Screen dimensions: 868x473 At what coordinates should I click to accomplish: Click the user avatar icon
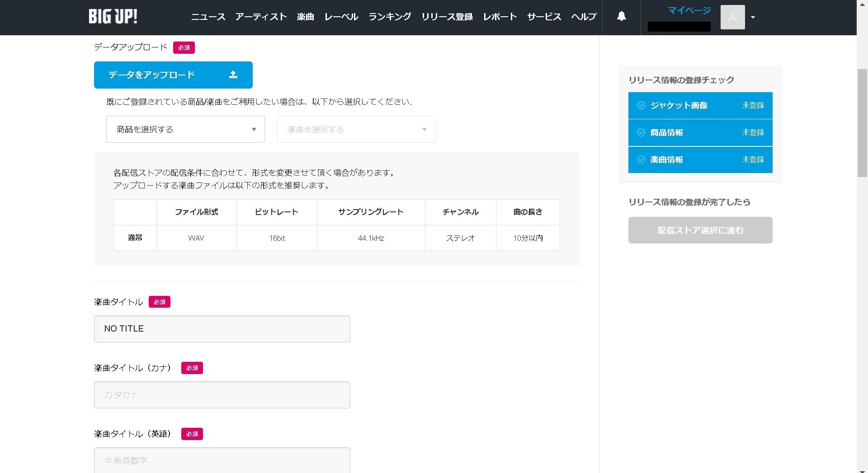tap(732, 17)
